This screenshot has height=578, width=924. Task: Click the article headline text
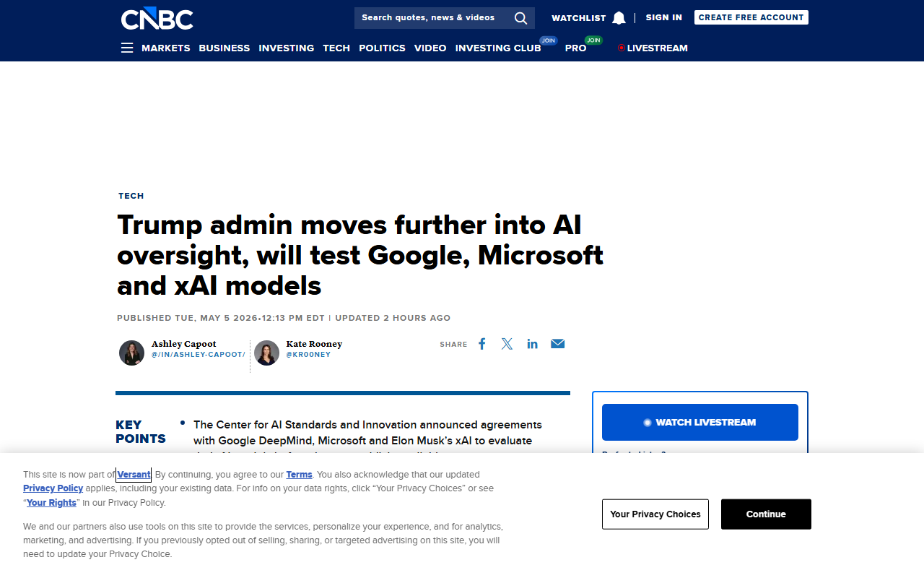pyautogui.click(x=360, y=255)
